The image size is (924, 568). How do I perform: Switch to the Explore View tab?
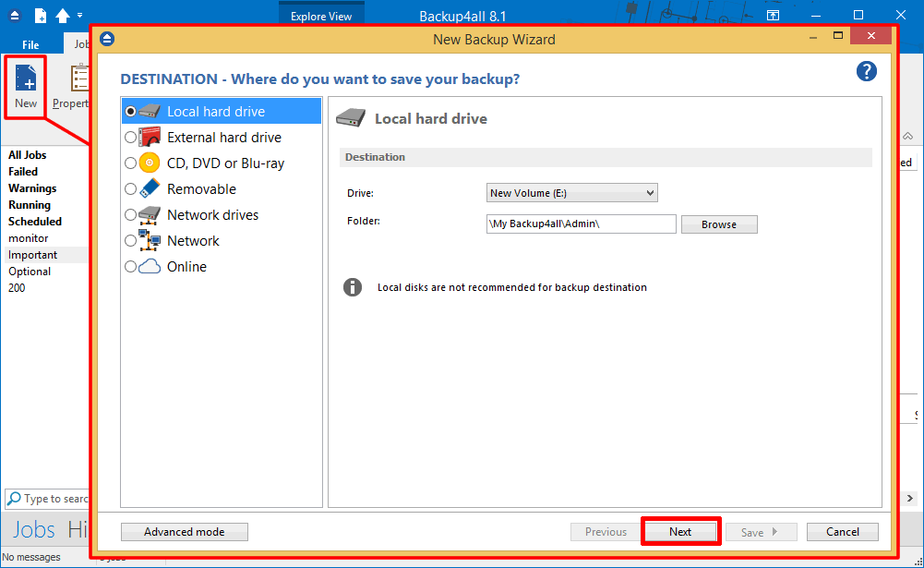tap(321, 16)
